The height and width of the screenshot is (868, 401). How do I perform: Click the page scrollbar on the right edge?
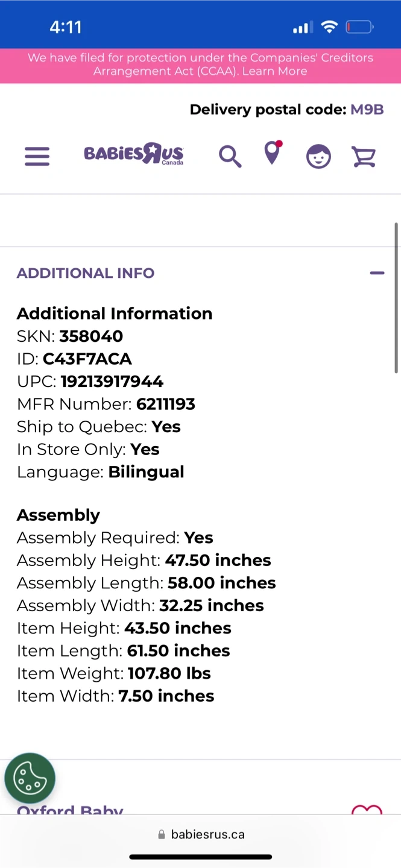click(x=396, y=298)
